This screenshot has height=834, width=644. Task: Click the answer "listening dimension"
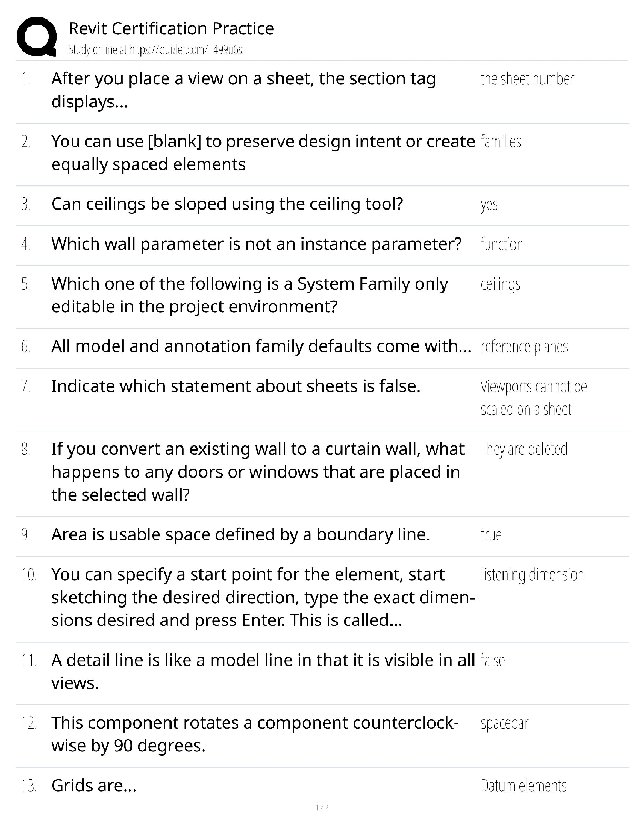532,574
